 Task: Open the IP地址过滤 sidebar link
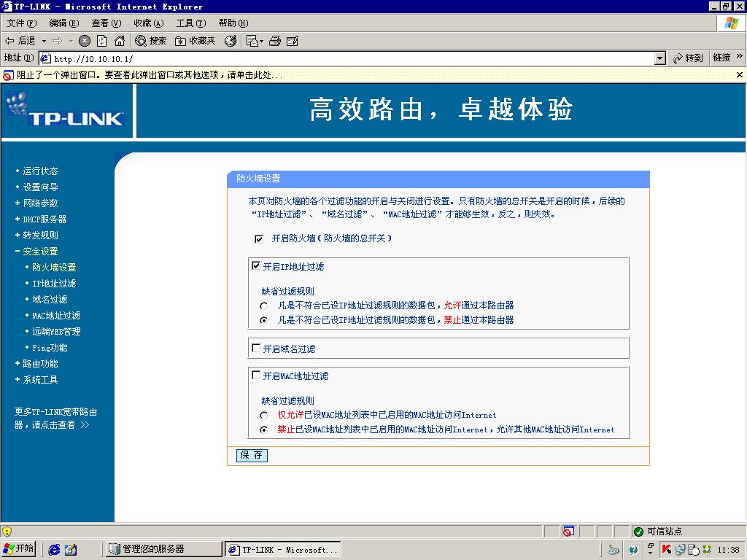click(54, 284)
